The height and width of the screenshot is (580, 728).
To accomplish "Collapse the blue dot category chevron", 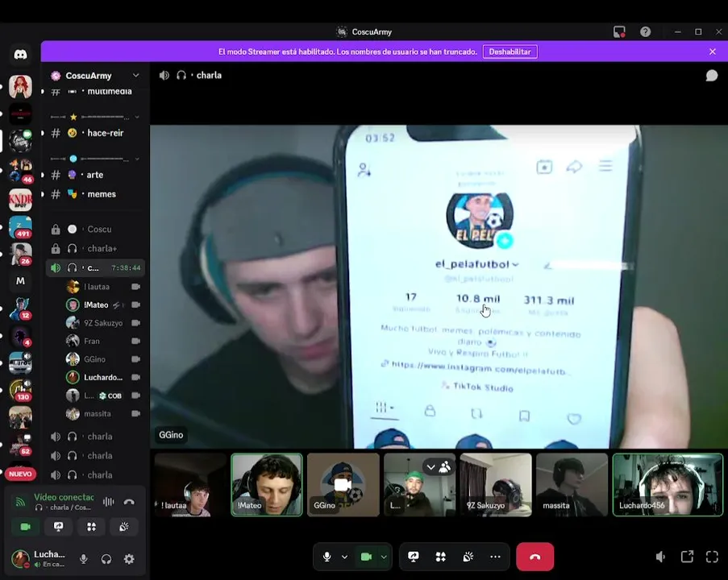I will (x=137, y=159).
